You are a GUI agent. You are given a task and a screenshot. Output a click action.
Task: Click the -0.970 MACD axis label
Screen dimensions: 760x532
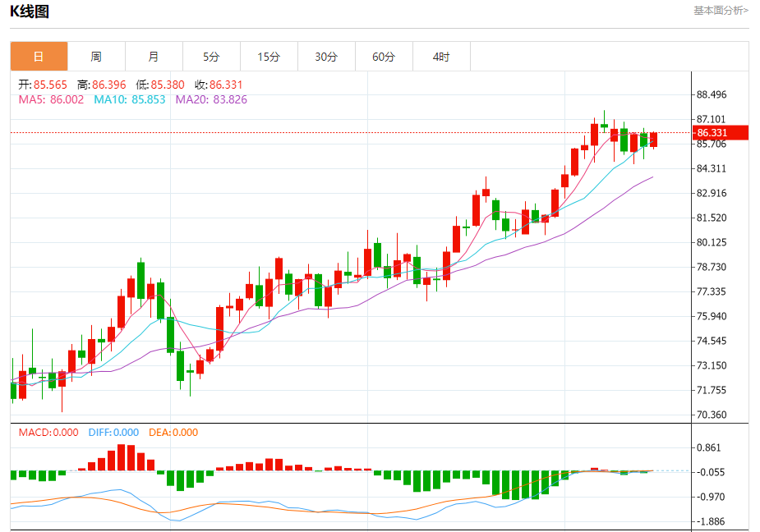(711, 498)
